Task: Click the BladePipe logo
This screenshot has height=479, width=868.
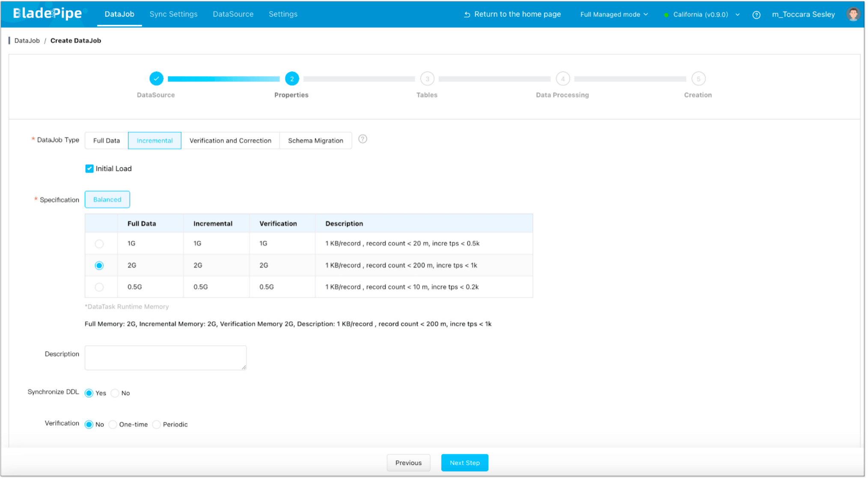Action: (46, 13)
